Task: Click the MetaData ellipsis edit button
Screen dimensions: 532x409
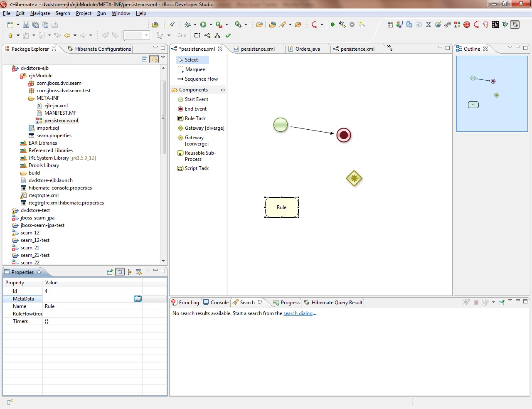Action: 138,299
